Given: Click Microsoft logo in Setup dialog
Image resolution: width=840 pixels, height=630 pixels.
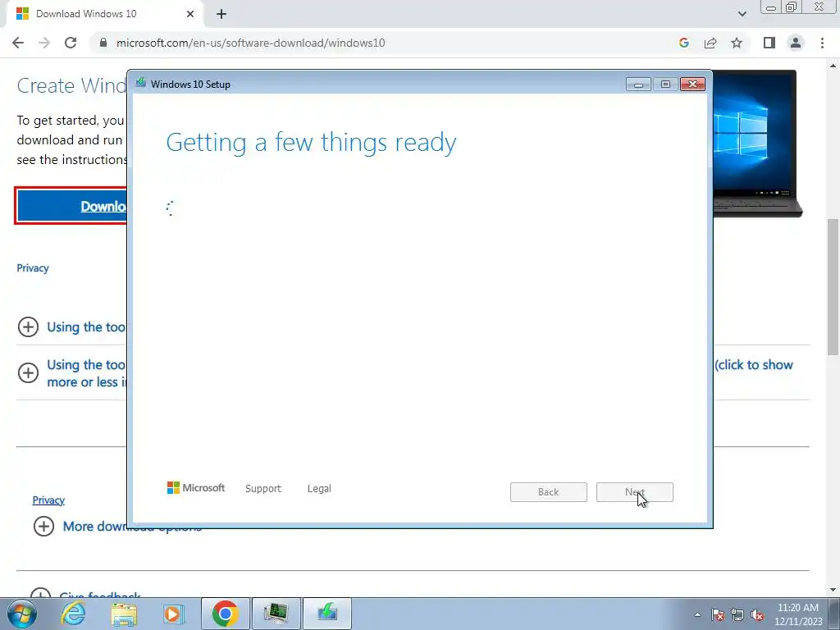Looking at the screenshot, I should [x=196, y=488].
